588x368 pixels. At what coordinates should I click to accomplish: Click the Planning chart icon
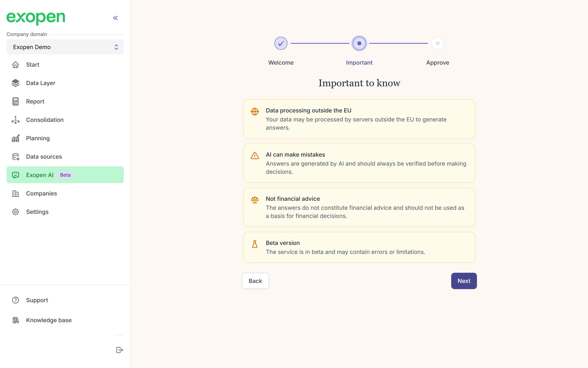16,138
